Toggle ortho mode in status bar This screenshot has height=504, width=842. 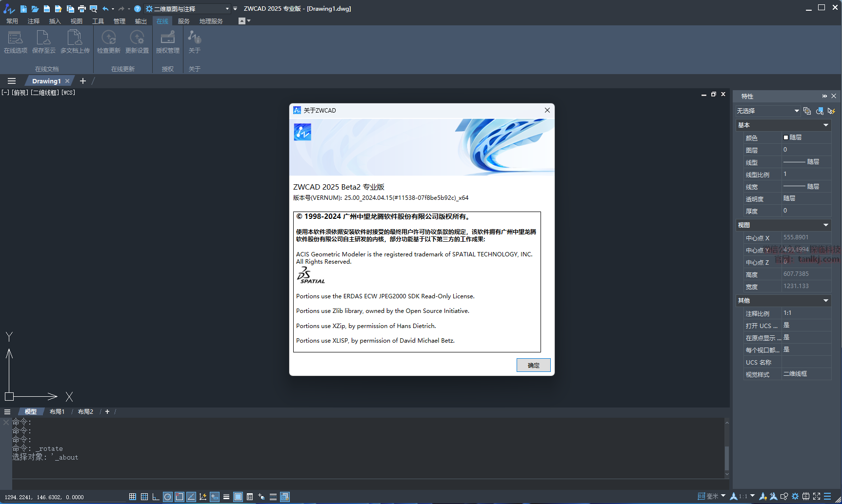(x=156, y=497)
